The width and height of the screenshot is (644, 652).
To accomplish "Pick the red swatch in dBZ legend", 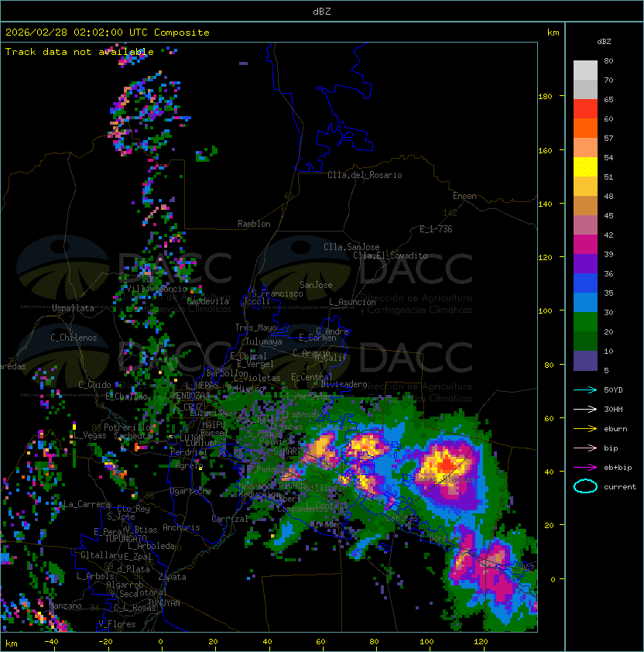I will point(585,109).
